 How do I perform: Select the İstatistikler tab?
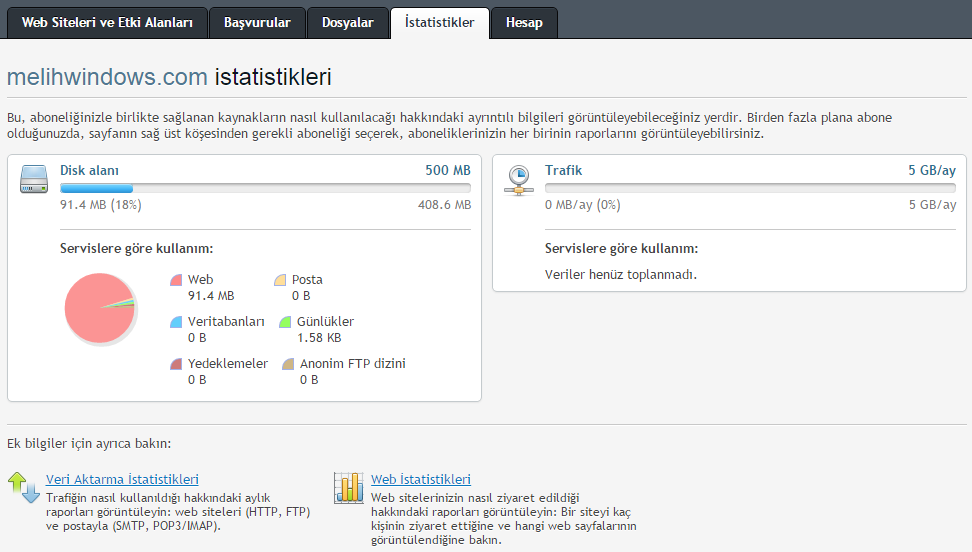pyautogui.click(x=440, y=23)
